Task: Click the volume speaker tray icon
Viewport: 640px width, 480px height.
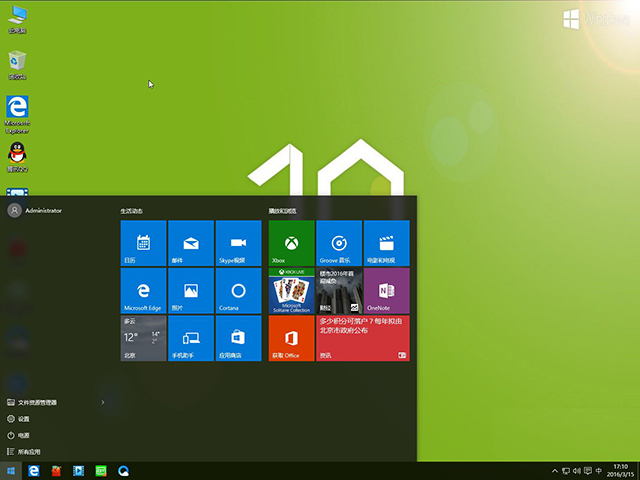Action: 579,470
